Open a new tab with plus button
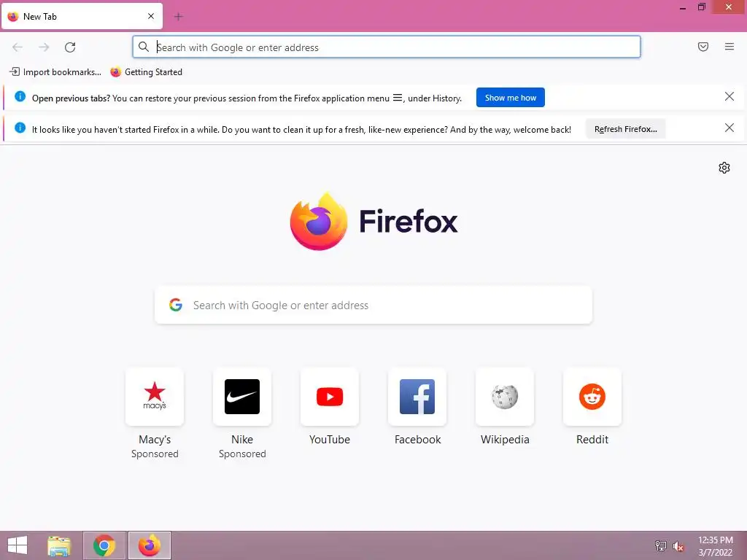Viewport: 747px width, 560px height. click(178, 17)
